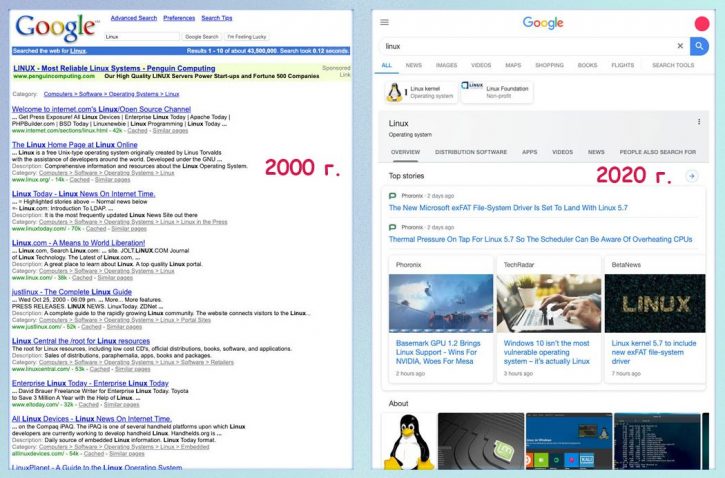Select the OVERVIEW panel tab
Image resolution: width=725 pixels, height=478 pixels.
(x=405, y=152)
